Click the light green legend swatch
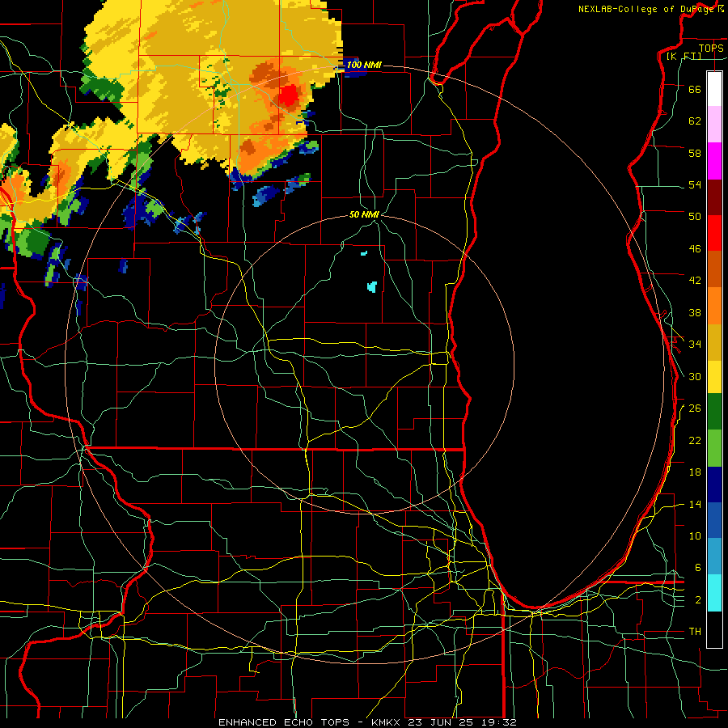Screen dimensions: 728x728 pyautogui.click(x=714, y=447)
